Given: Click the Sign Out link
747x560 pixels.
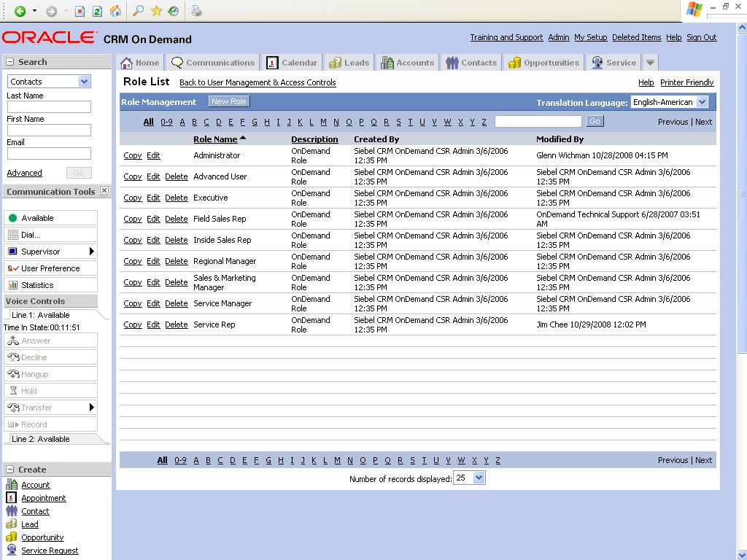Looking at the screenshot, I should point(701,37).
